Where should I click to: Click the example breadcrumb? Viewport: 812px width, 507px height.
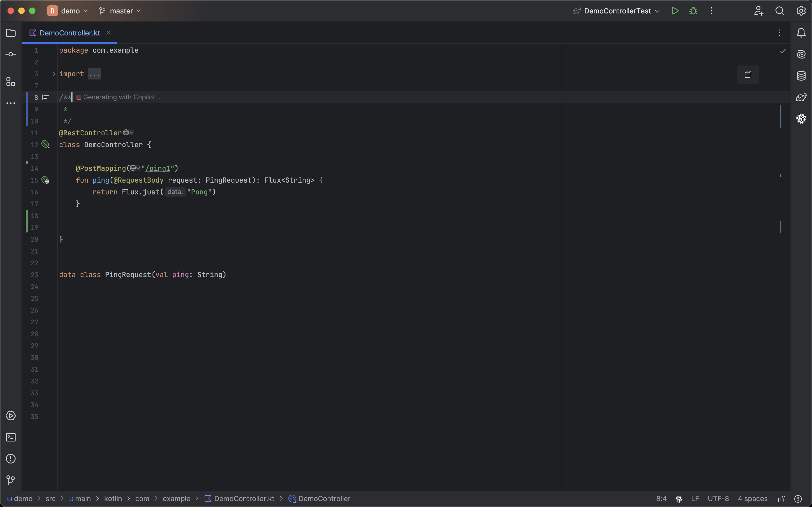(177, 499)
